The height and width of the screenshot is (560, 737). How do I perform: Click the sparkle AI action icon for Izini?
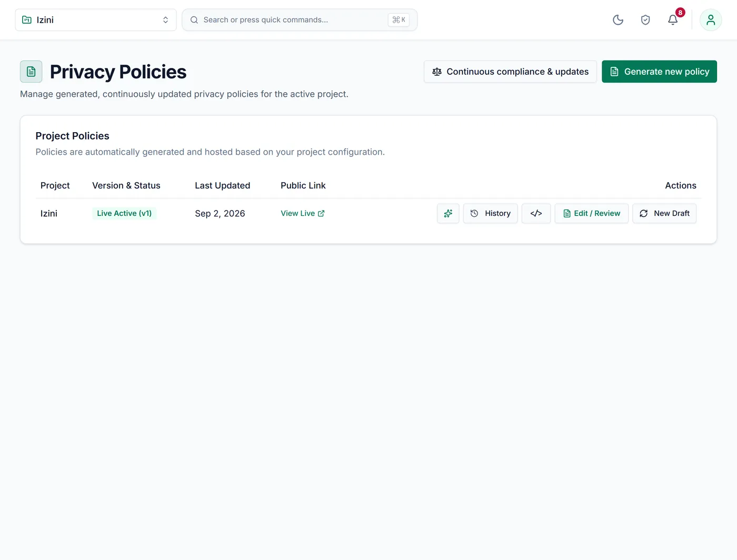[x=448, y=213]
